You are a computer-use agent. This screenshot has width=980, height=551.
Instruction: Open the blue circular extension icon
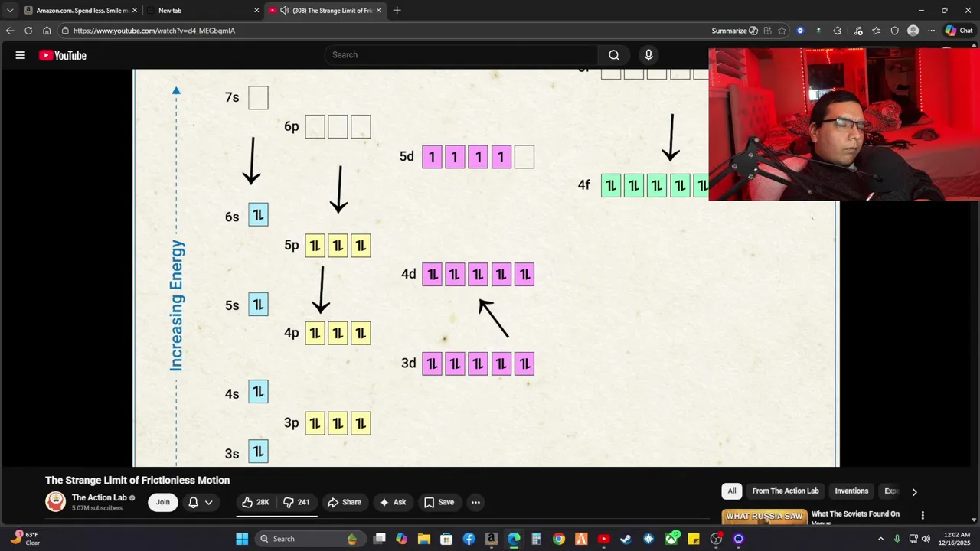(x=800, y=31)
